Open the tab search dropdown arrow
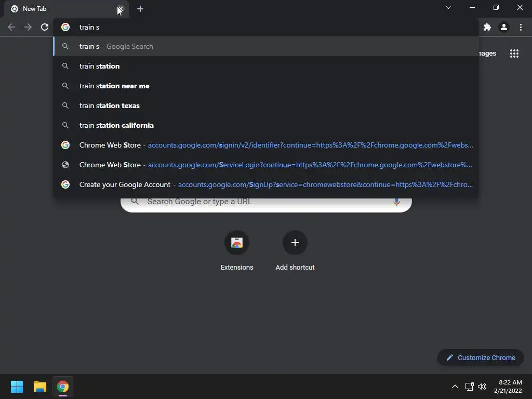Image resolution: width=532 pixels, height=399 pixels. point(448,7)
